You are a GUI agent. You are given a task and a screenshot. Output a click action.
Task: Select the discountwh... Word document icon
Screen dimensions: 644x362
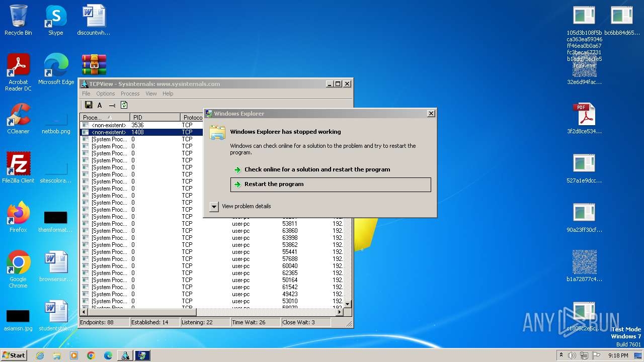click(x=94, y=20)
